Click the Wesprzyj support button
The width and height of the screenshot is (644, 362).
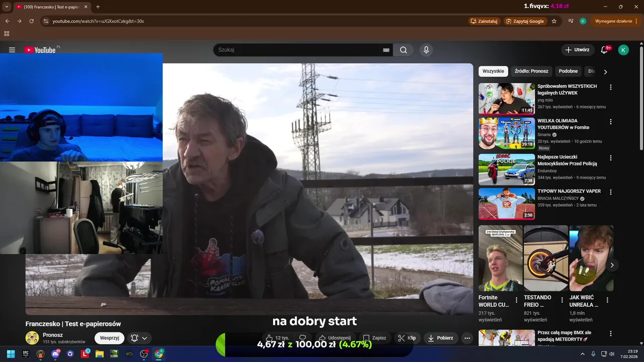109,338
